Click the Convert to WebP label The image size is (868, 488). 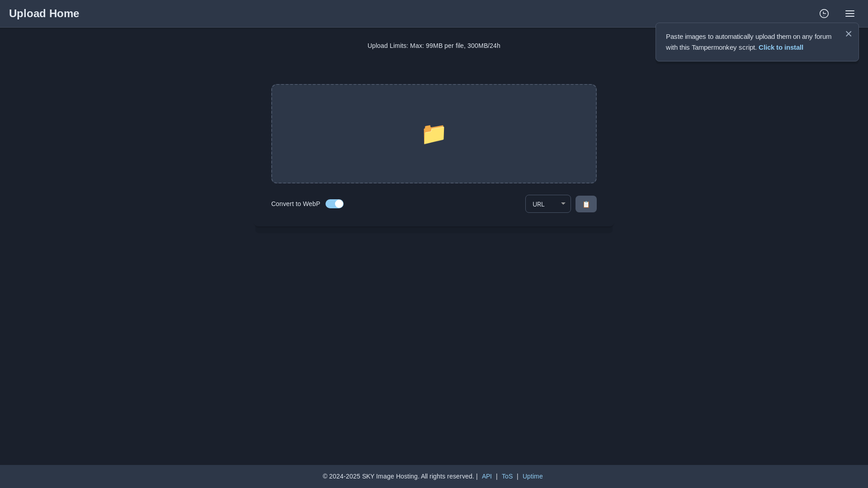coord(296,204)
